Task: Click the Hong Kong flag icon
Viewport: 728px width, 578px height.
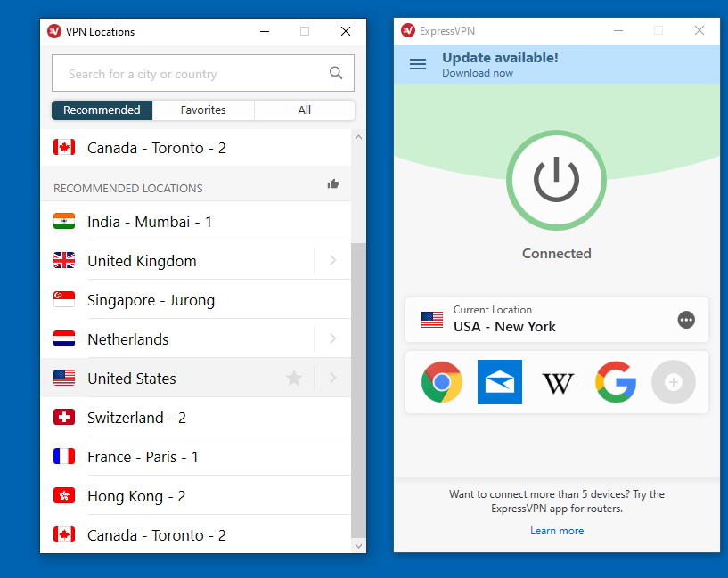Action: (x=64, y=495)
